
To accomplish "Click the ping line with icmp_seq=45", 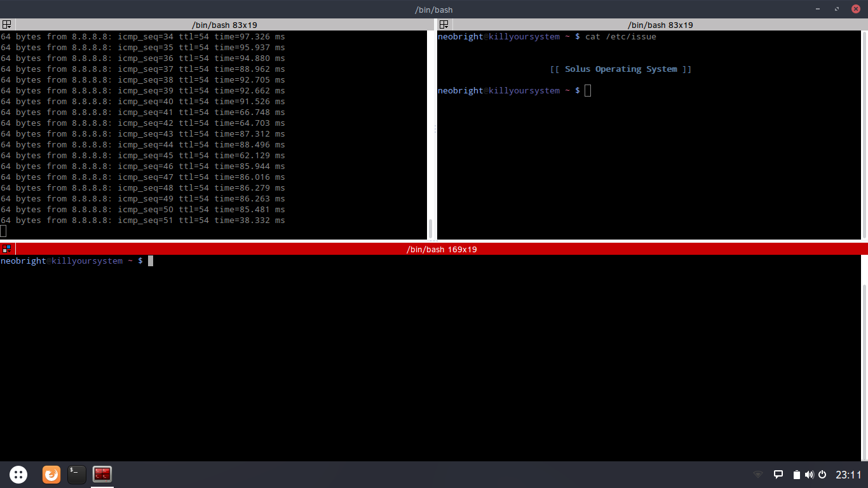I will click(143, 156).
